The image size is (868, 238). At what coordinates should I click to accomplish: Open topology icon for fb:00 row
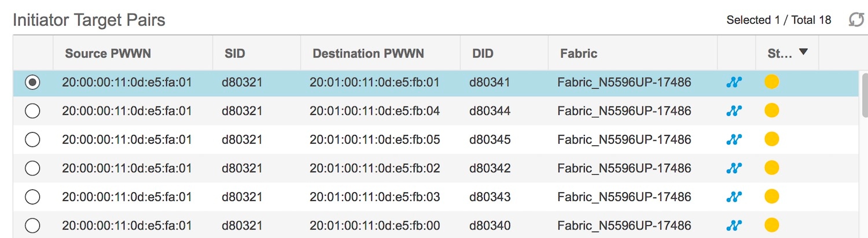tap(734, 225)
